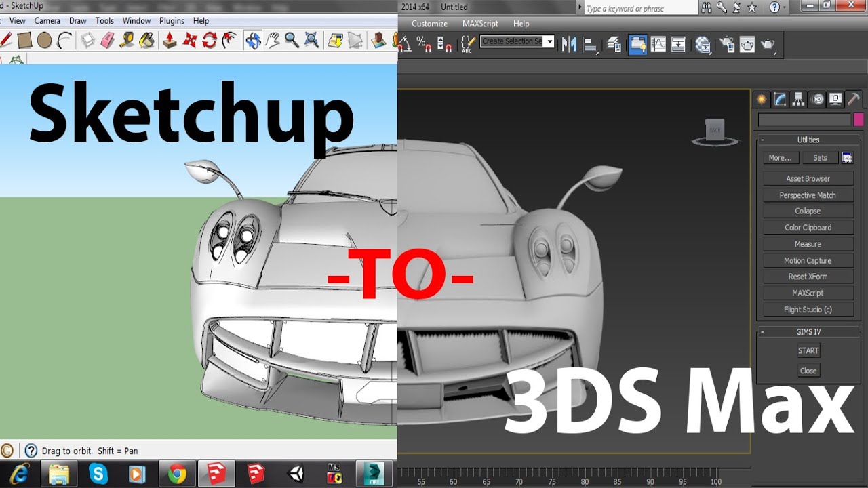Switch to the Display command panel tab
Screen dimensions: 868x488
tap(835, 99)
